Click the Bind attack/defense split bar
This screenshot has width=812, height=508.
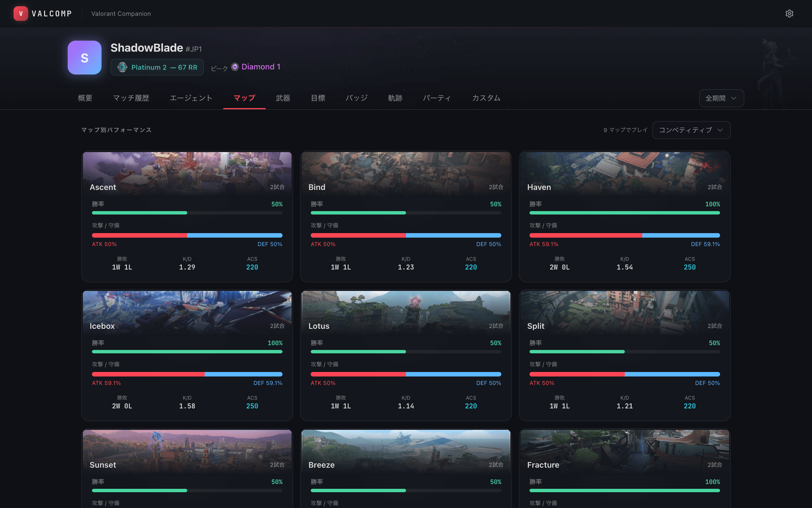point(406,235)
